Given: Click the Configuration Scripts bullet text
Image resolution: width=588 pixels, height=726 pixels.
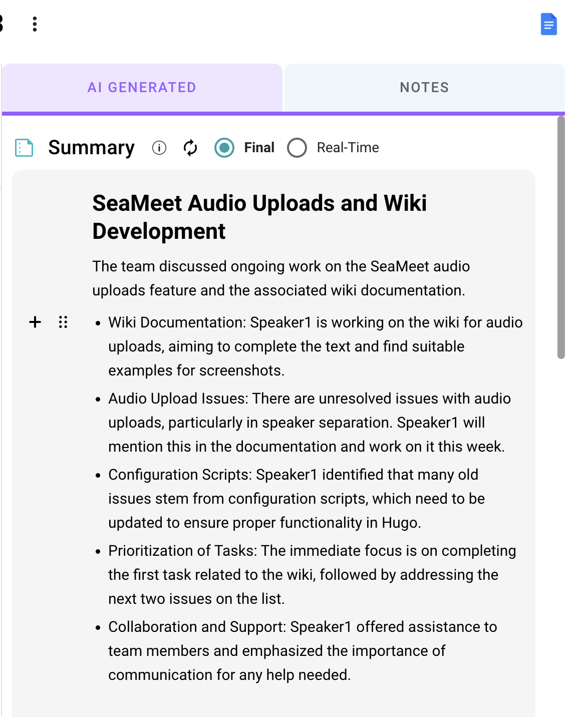Looking at the screenshot, I should [297, 498].
